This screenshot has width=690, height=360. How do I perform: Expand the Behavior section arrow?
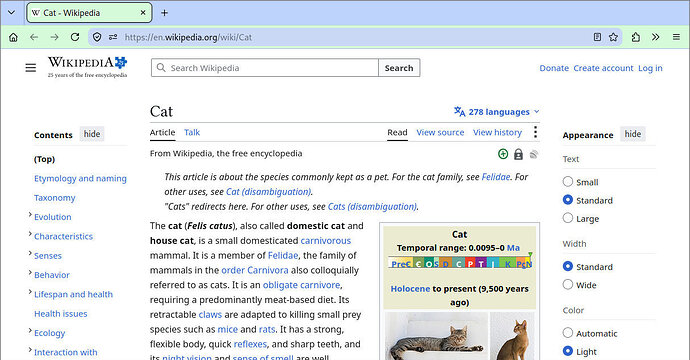tap(30, 273)
